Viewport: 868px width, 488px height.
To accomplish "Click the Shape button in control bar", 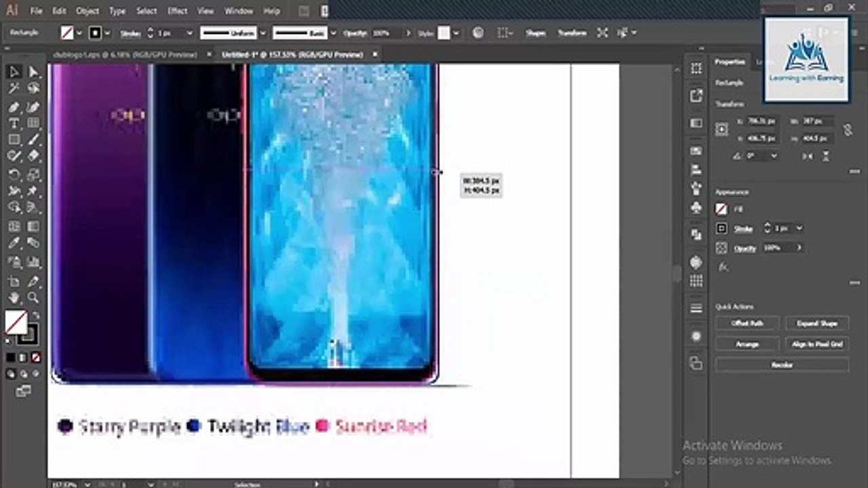I will [x=535, y=33].
